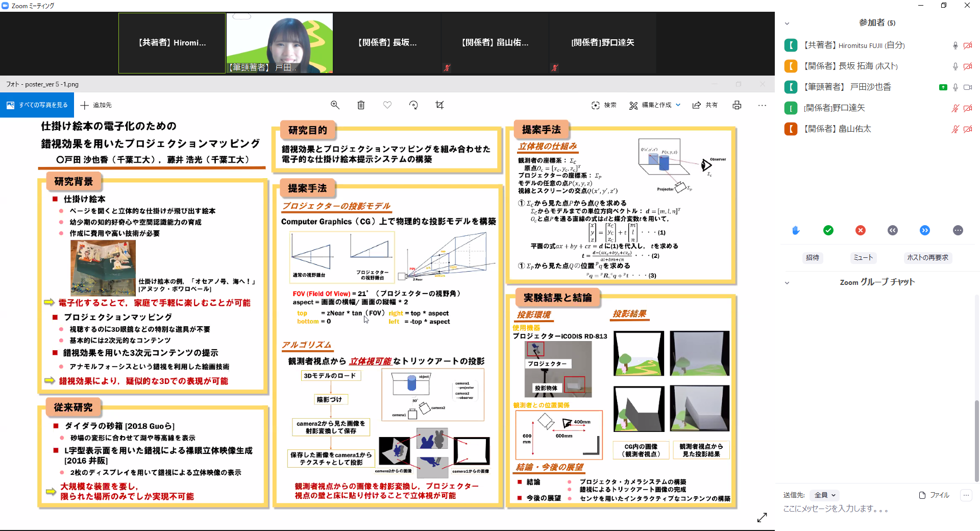Click the raise hand icon
Image resolution: width=980 pixels, height=531 pixels.
pos(796,230)
